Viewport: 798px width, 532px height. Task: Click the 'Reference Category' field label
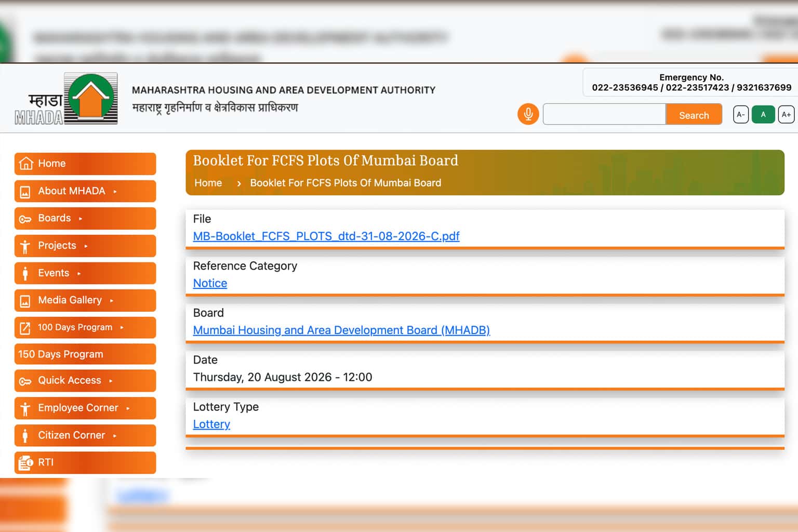click(245, 266)
